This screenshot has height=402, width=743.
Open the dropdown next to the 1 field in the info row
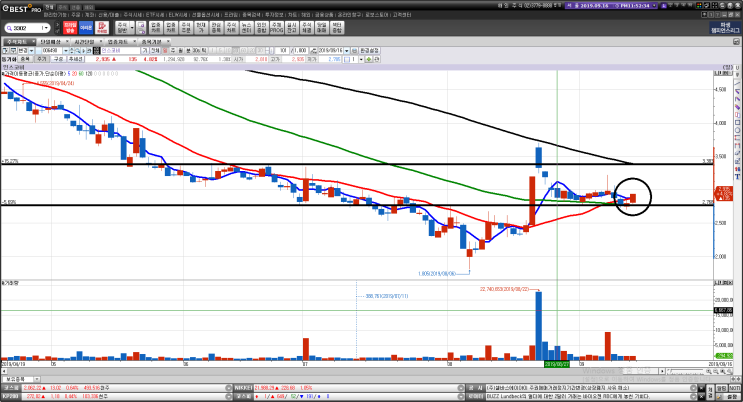(x=361, y=59)
